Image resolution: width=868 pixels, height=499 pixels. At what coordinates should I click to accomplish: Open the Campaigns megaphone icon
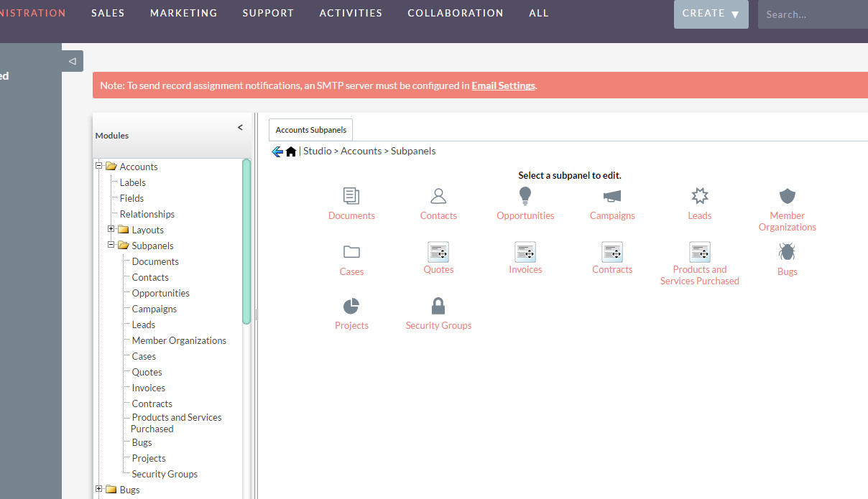click(x=612, y=196)
